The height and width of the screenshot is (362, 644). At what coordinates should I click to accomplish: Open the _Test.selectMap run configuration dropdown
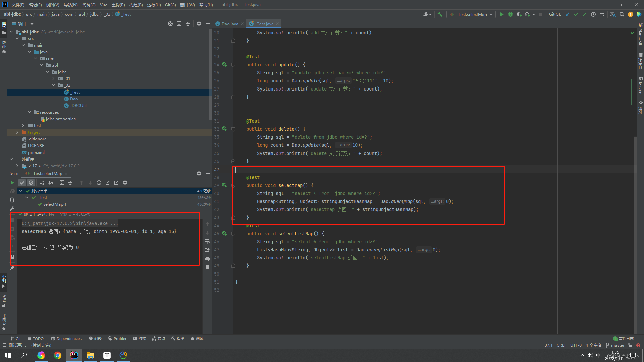tap(471, 14)
